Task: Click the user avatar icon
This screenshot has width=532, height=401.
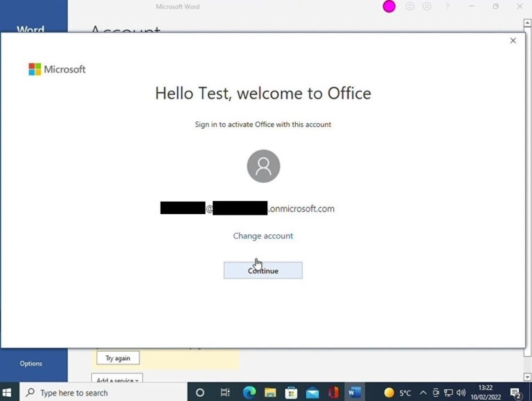Action: [x=263, y=166]
